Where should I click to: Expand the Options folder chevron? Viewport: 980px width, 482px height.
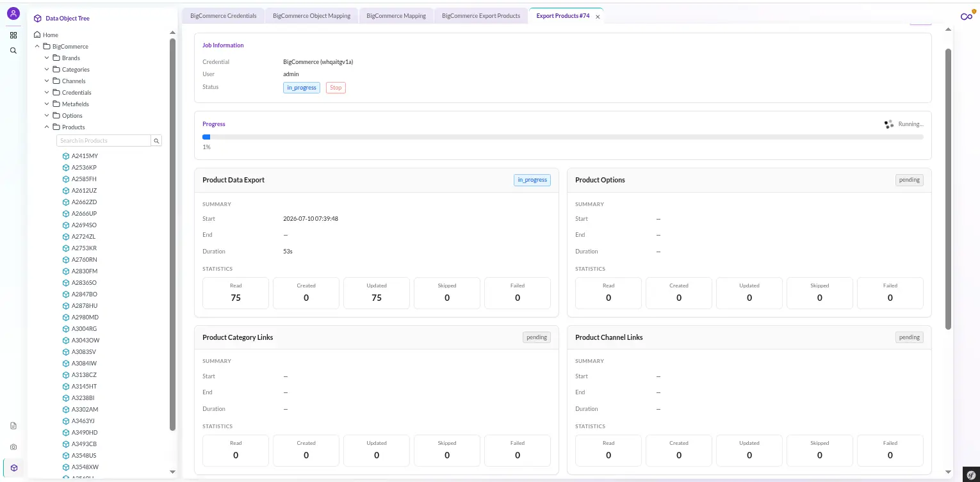tap(47, 115)
